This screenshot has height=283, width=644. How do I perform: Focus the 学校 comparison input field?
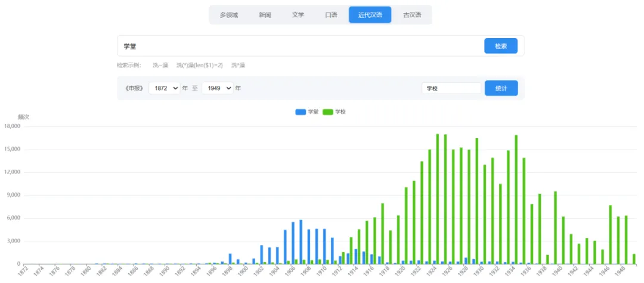[451, 88]
